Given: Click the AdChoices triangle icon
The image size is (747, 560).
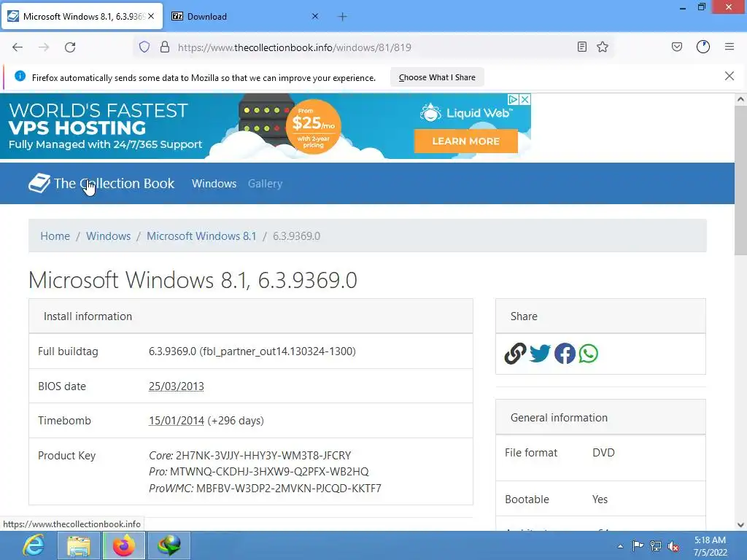Looking at the screenshot, I should [x=513, y=99].
